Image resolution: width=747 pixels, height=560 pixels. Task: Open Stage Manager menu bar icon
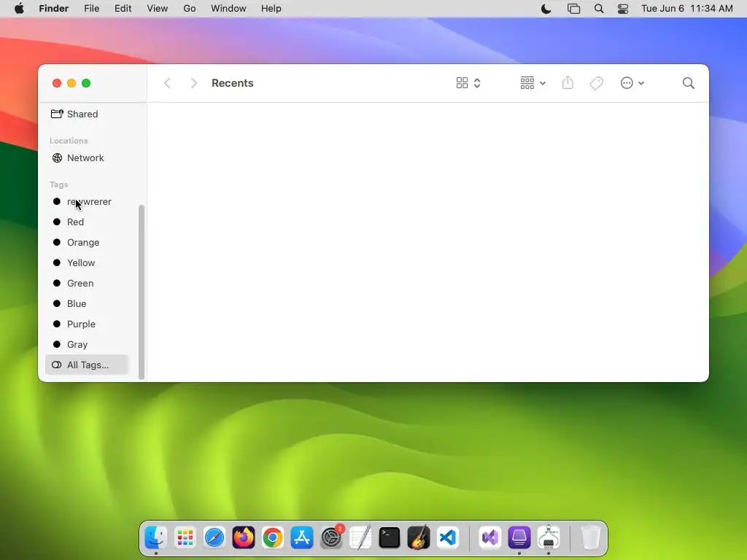point(573,9)
